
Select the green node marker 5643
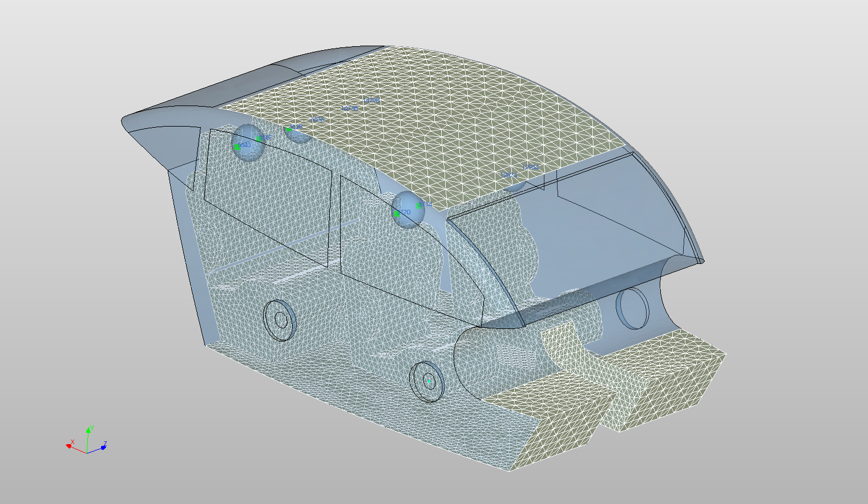tap(237, 148)
